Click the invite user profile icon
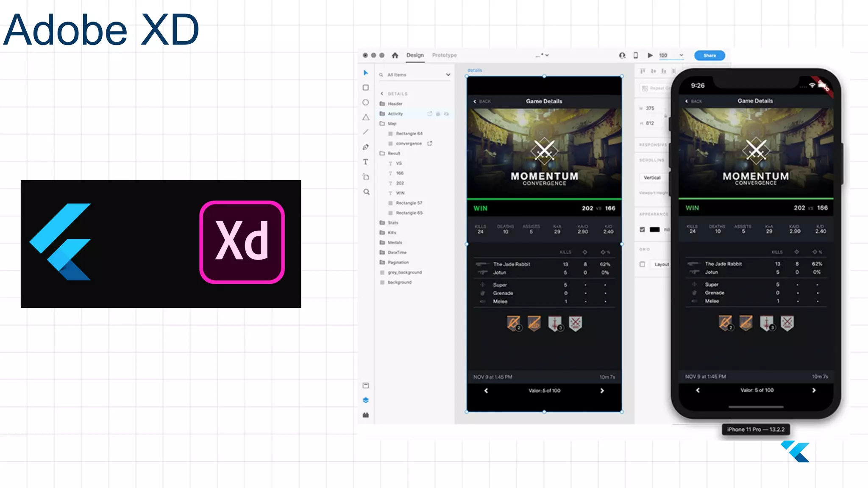The width and height of the screenshot is (868, 488). (x=622, y=55)
